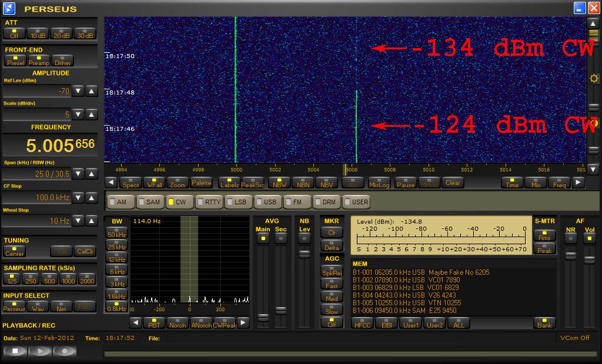This screenshot has height=364, width=602.
Task: Set attenuator to 30 dB
Action: 85,33
